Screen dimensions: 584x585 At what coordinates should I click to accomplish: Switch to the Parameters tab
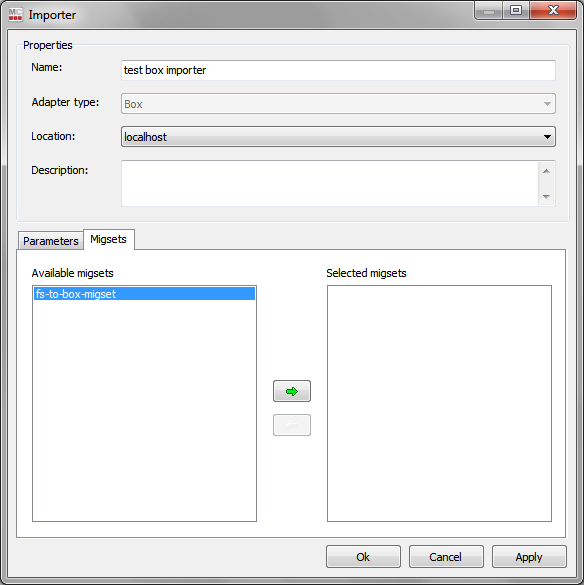tap(51, 241)
